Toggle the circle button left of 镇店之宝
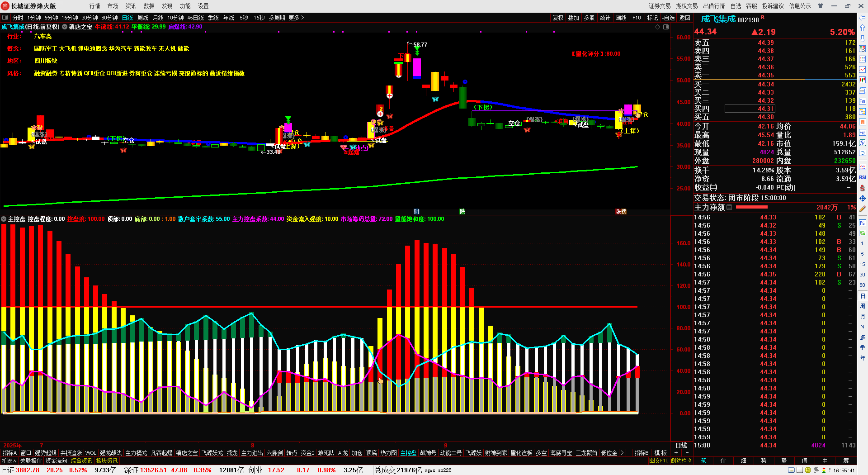The width and height of the screenshot is (868, 475). (x=65, y=27)
